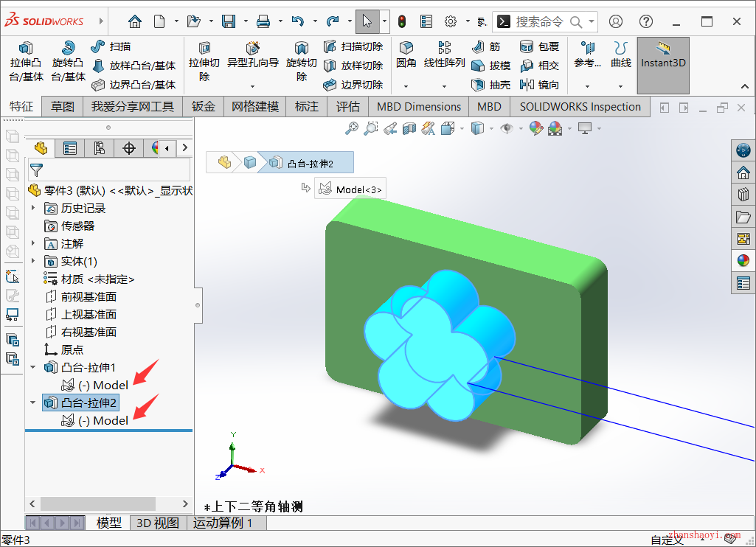Click 自定义 in the status bar
The height and width of the screenshot is (547, 756).
(x=665, y=539)
